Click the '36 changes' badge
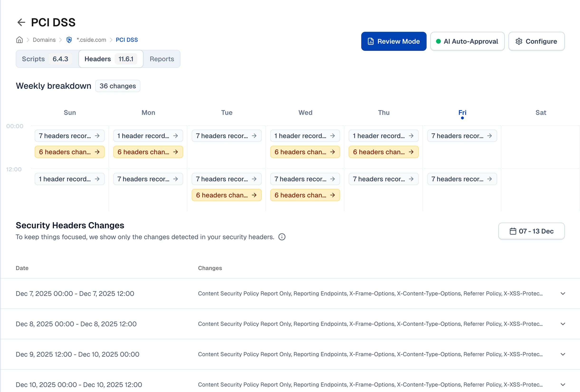 118,86
